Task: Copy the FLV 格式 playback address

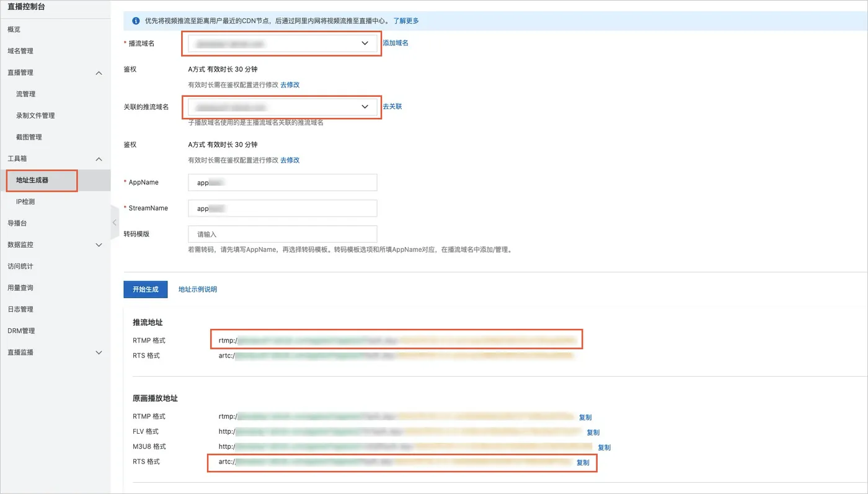Action: (593, 432)
